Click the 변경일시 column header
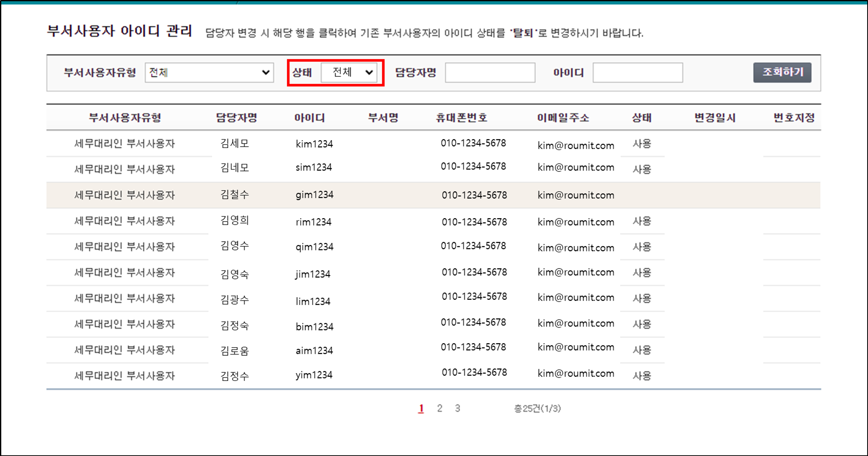 pos(715,118)
